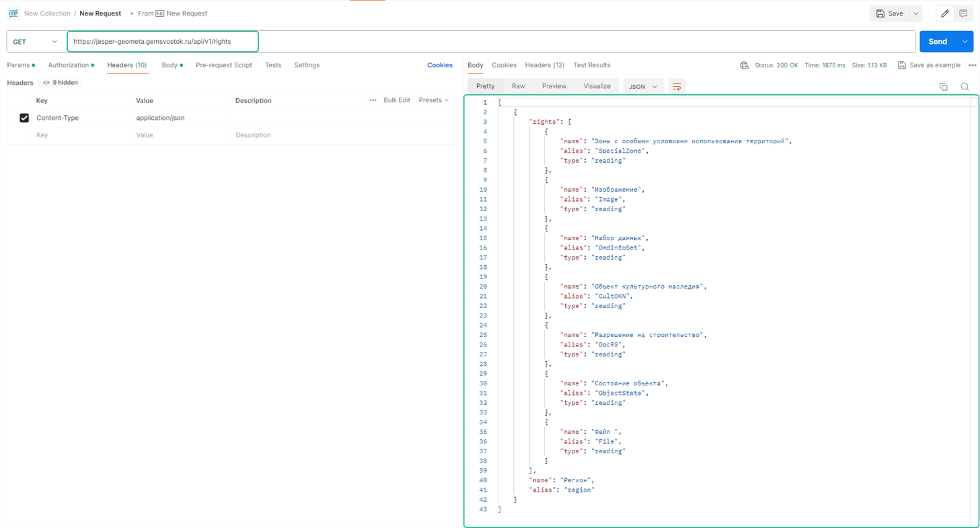Open the Test Results tab
Screen dimensions: 980x528
[592, 65]
